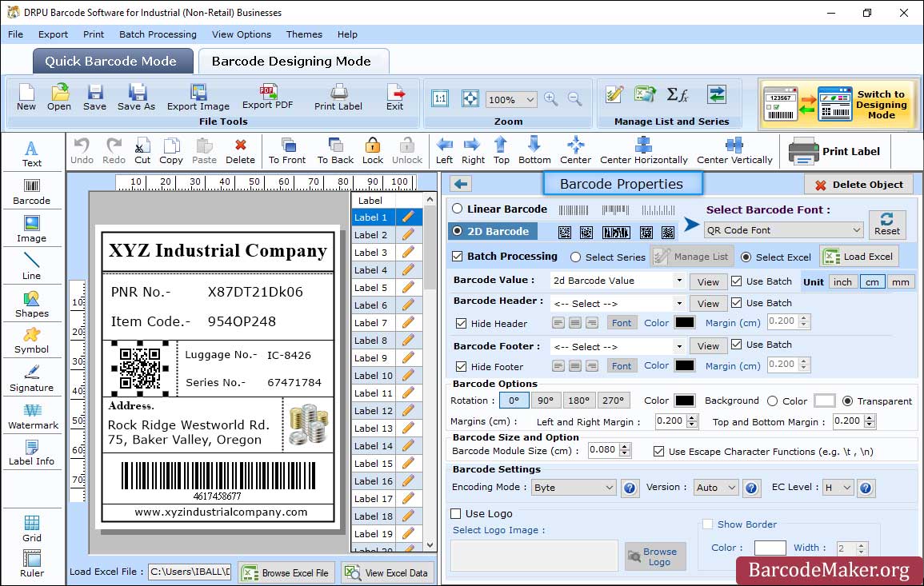The width and height of the screenshot is (924, 586).
Task: Lock the selected object
Action: (373, 151)
